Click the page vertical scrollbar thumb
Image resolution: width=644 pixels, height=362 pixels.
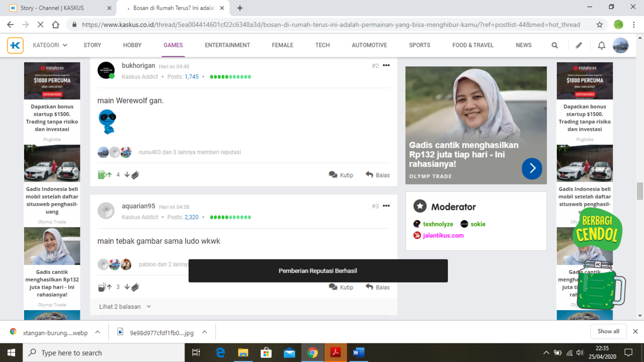[x=640, y=192]
